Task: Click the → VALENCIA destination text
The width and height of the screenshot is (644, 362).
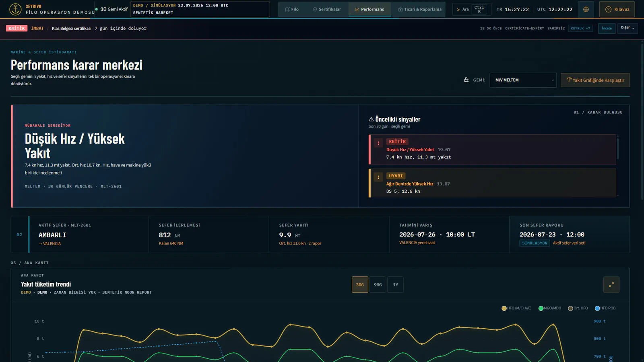Action: coord(50,244)
